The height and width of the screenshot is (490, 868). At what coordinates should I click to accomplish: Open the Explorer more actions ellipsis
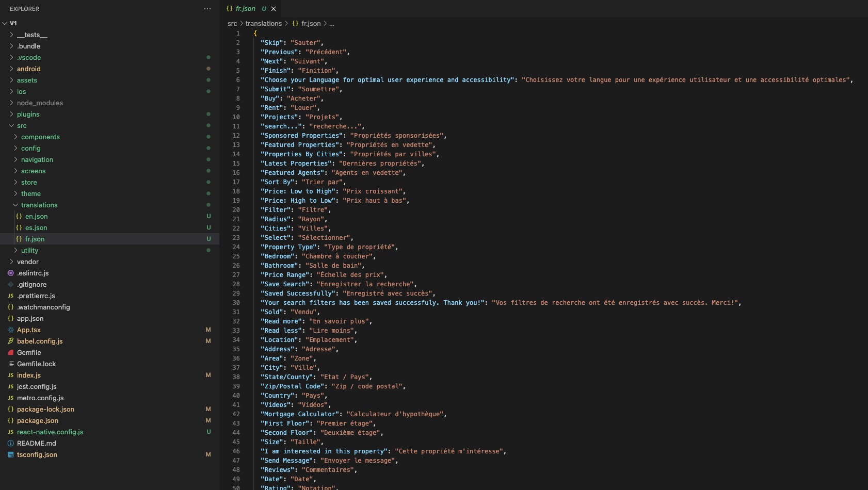pyautogui.click(x=207, y=9)
